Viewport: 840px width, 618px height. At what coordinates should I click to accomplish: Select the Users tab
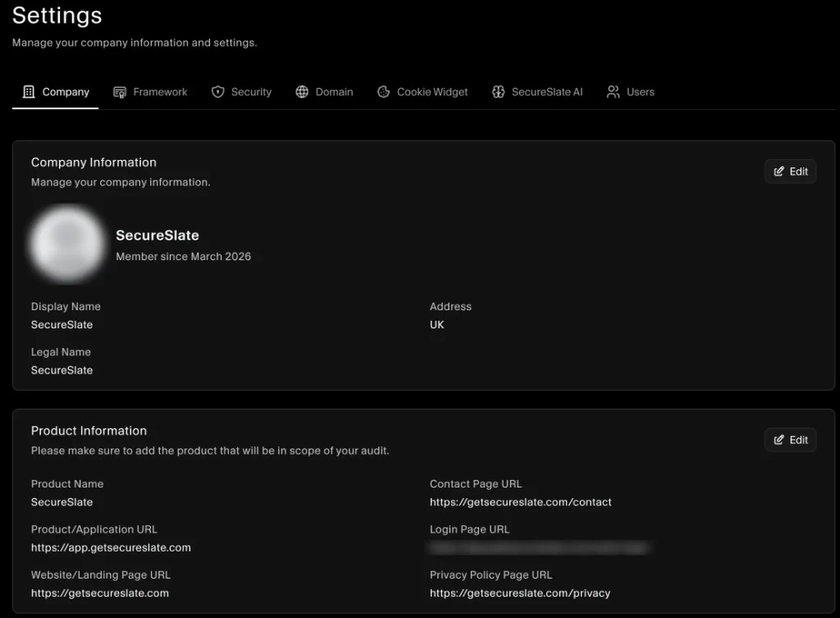pyautogui.click(x=640, y=92)
